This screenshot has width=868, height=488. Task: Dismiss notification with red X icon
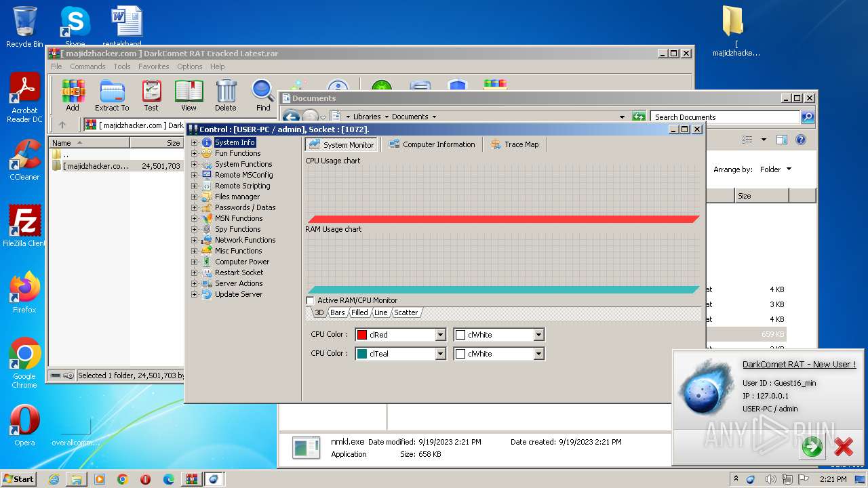844,446
